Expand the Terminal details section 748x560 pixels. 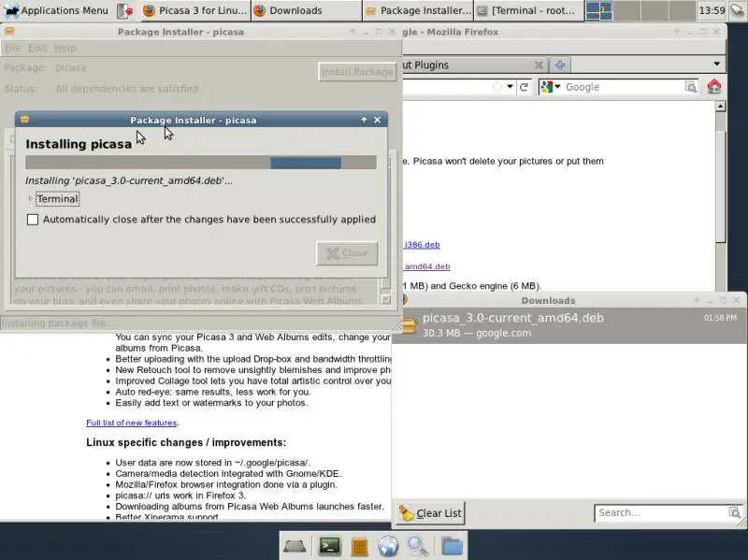30,198
